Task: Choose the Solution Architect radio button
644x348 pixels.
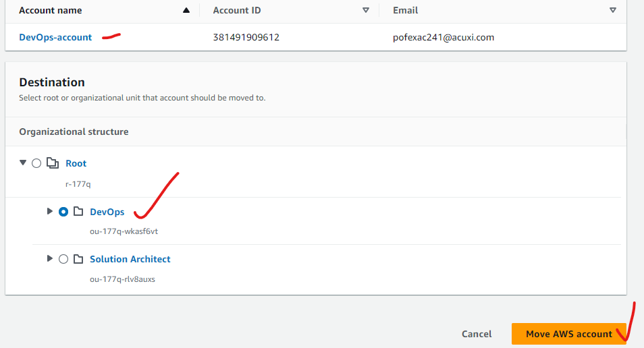Action: coord(63,259)
